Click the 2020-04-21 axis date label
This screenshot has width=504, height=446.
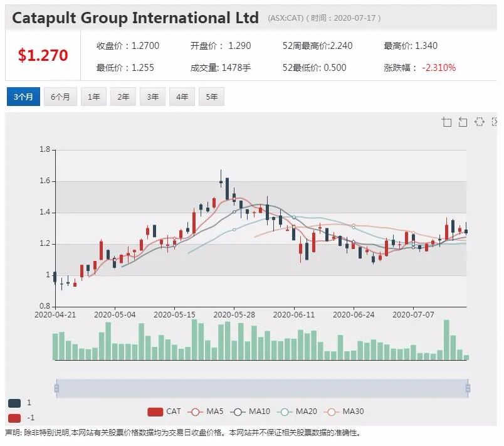point(55,315)
